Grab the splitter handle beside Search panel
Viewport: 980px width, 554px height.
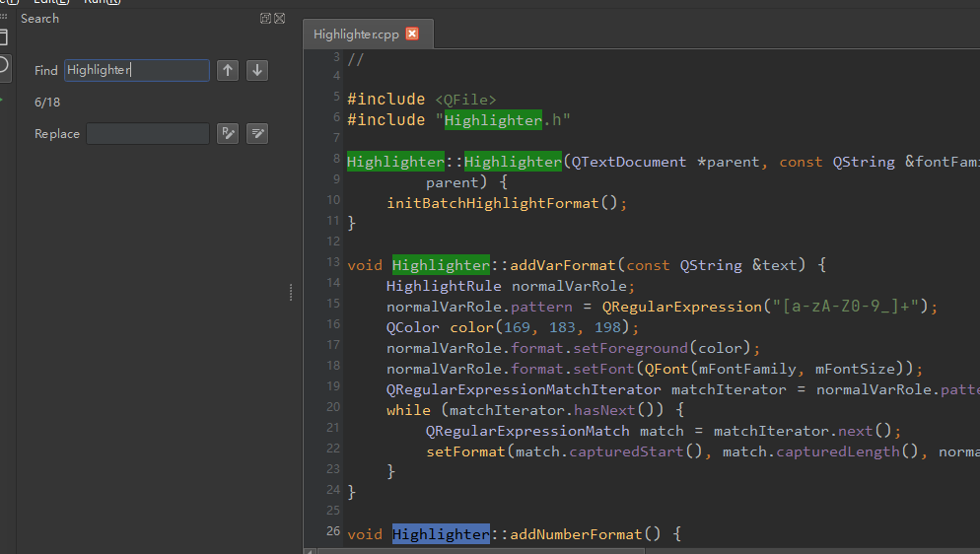[x=291, y=293]
